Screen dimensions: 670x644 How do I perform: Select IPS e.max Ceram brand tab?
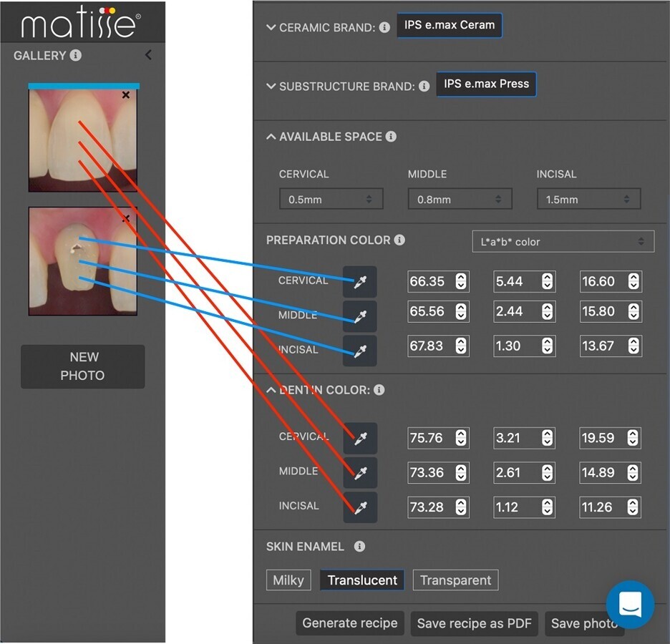click(x=450, y=25)
